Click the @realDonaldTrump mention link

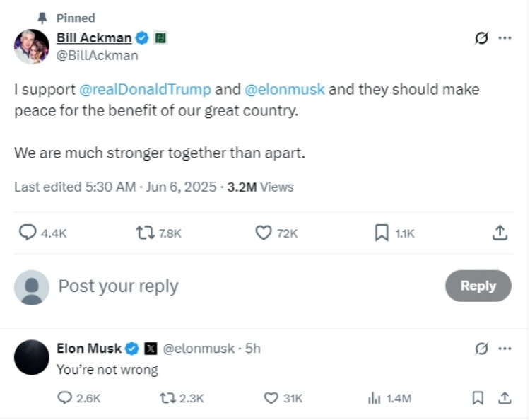point(145,90)
